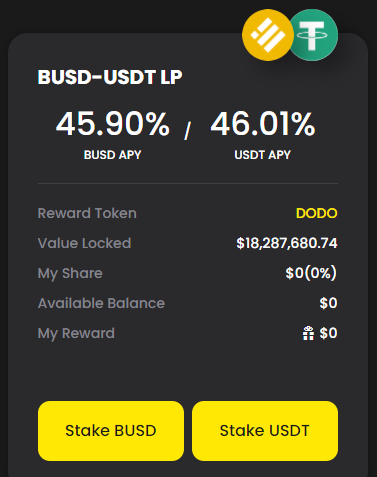This screenshot has width=377, height=477.
Task: Click the yellow BUSD coin icon
Action: point(268,35)
